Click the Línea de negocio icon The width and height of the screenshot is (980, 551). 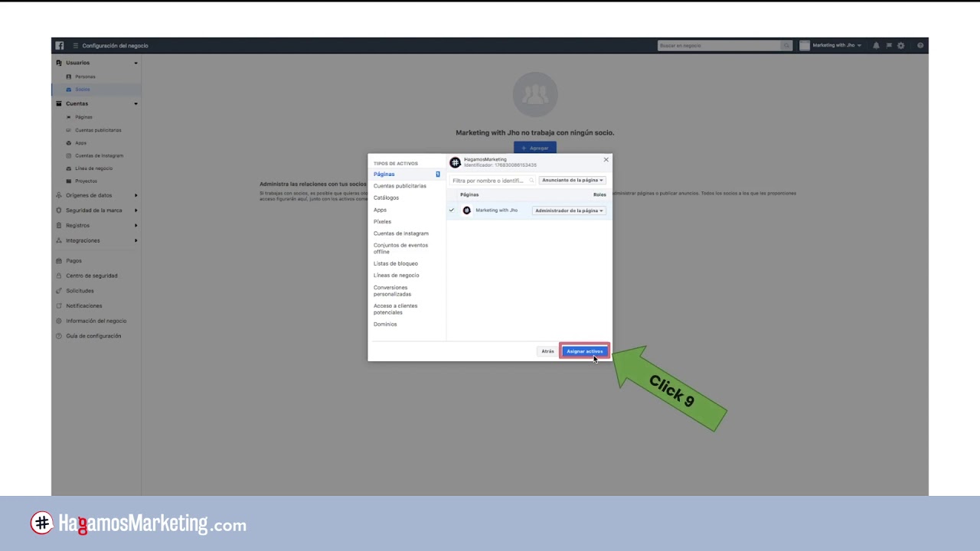point(69,168)
